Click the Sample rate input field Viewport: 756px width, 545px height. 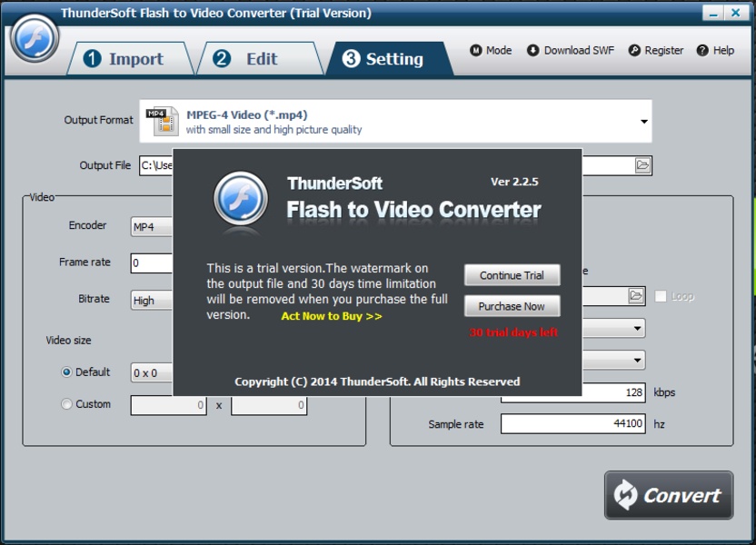572,424
